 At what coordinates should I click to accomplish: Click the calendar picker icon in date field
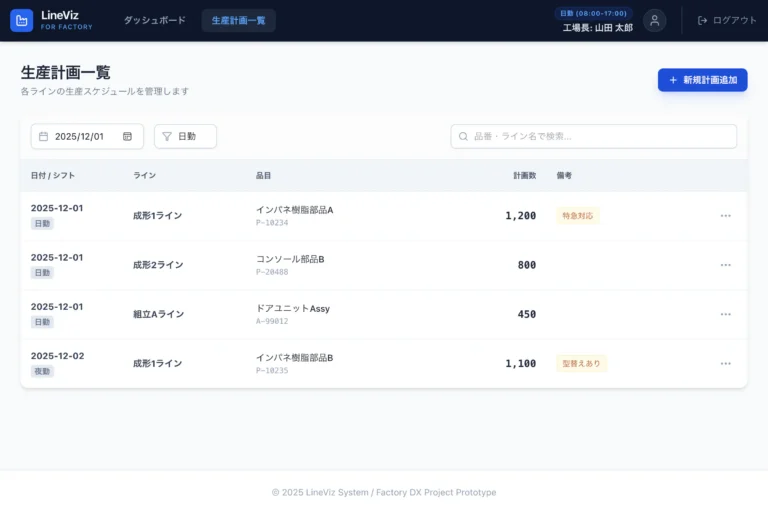127,136
